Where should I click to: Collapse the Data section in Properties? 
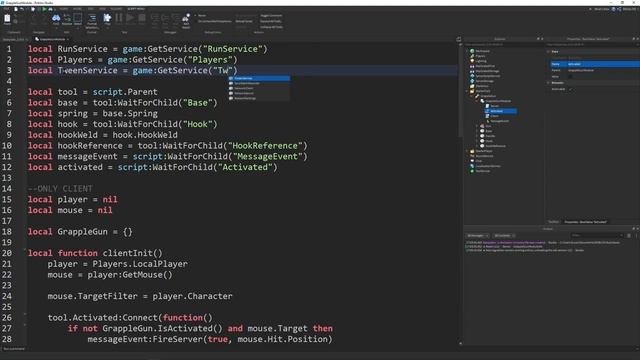[548, 52]
